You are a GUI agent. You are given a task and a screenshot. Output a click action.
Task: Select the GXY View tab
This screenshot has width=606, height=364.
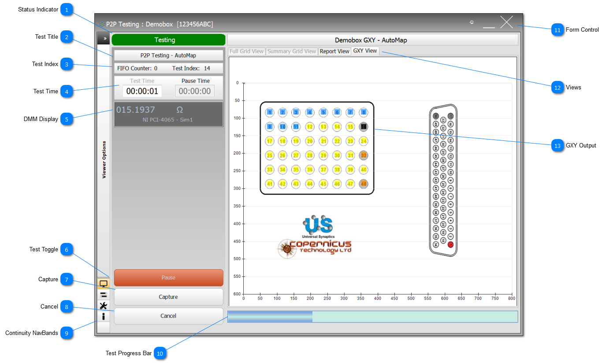point(365,51)
